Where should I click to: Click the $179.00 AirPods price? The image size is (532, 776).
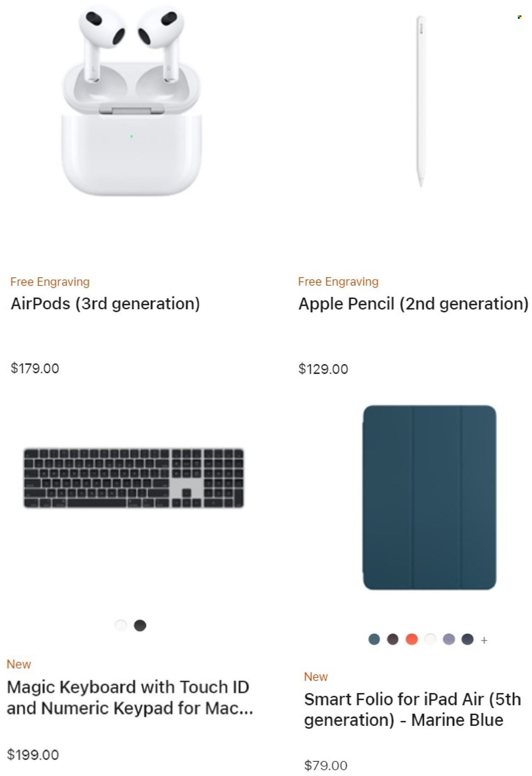point(35,368)
